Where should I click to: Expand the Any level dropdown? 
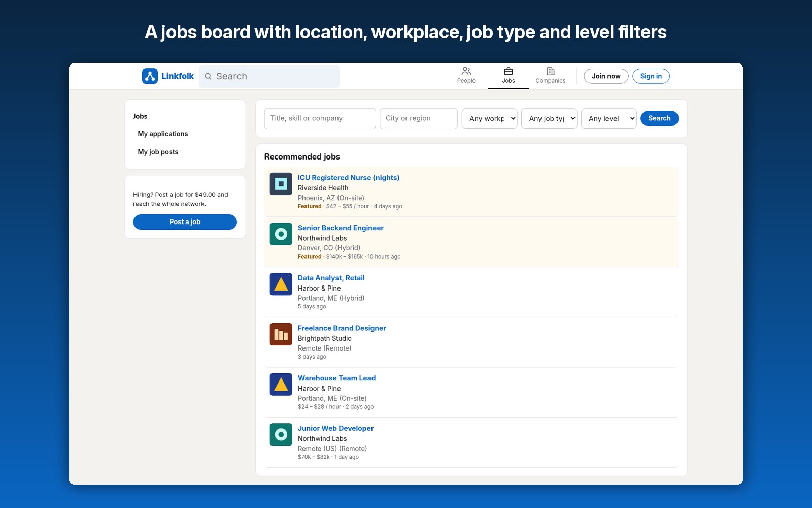608,118
